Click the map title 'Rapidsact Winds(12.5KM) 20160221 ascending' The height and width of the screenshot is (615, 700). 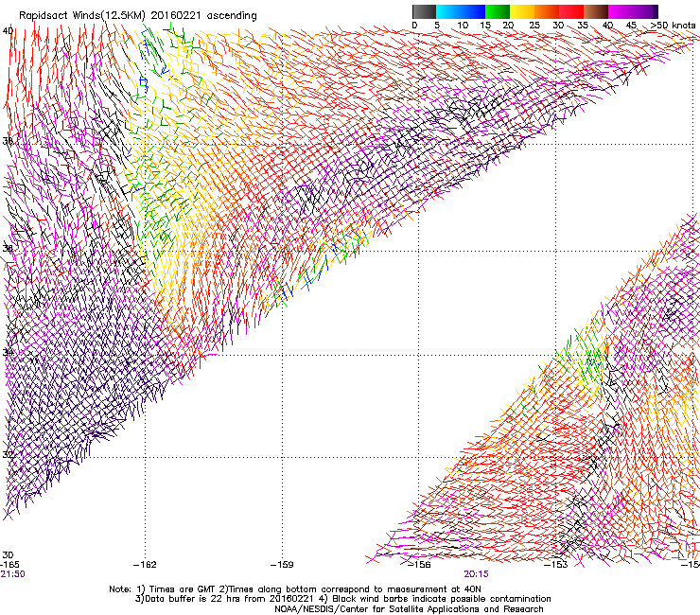(138, 16)
